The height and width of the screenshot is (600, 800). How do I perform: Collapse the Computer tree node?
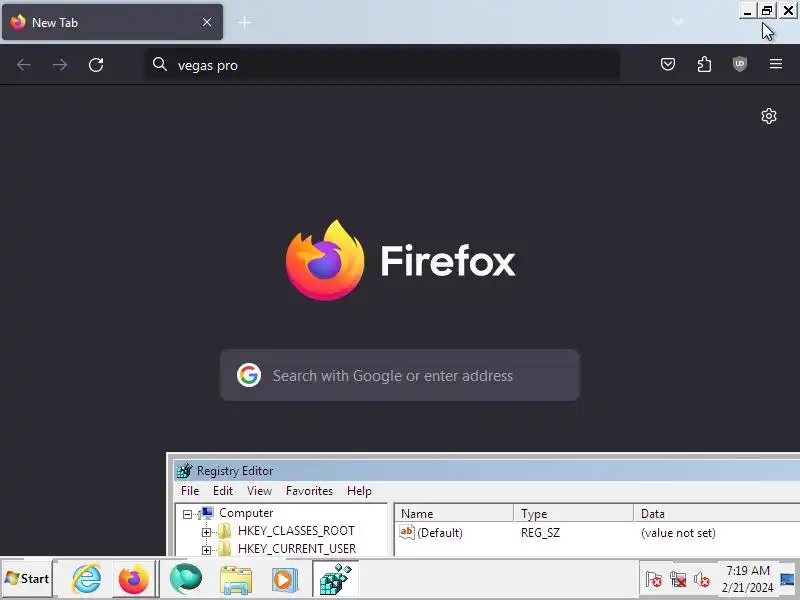click(187, 514)
